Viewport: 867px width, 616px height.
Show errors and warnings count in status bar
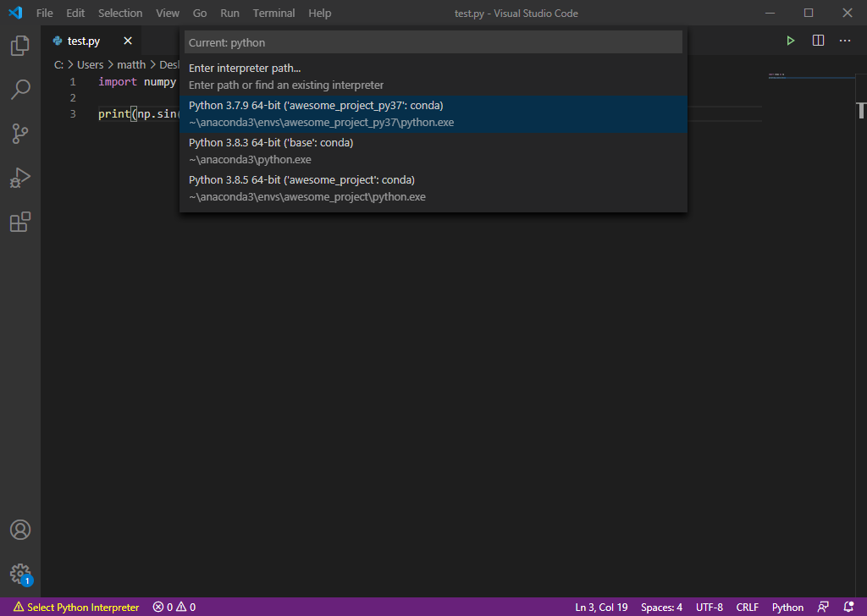[x=174, y=608]
